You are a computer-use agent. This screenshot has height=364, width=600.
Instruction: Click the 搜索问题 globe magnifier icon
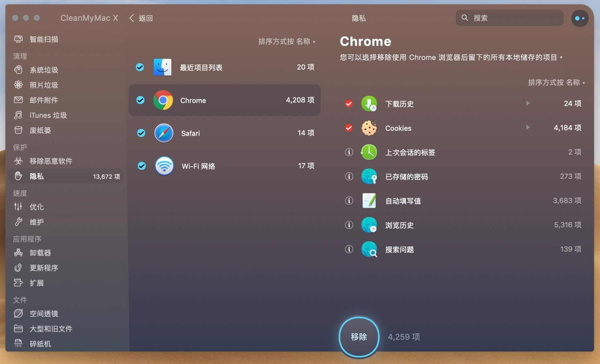pyautogui.click(x=369, y=249)
